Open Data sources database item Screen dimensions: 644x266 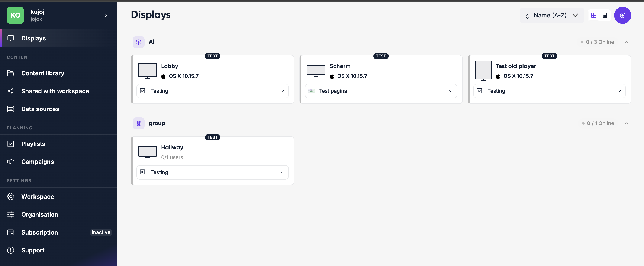pos(40,109)
